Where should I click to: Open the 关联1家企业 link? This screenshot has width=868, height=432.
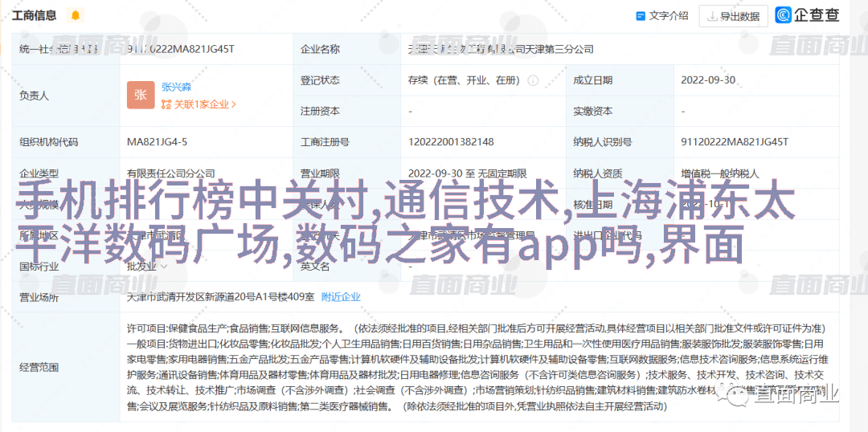click(x=205, y=104)
